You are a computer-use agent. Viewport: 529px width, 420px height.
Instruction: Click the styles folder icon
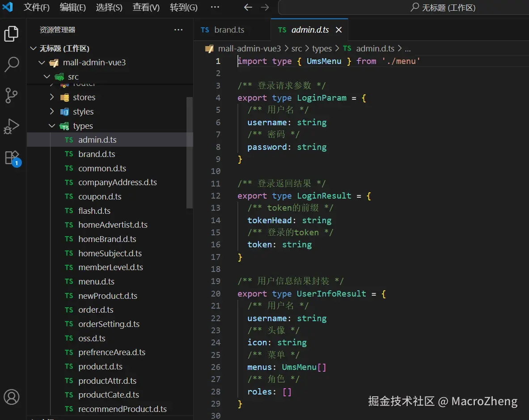pyautogui.click(x=64, y=112)
